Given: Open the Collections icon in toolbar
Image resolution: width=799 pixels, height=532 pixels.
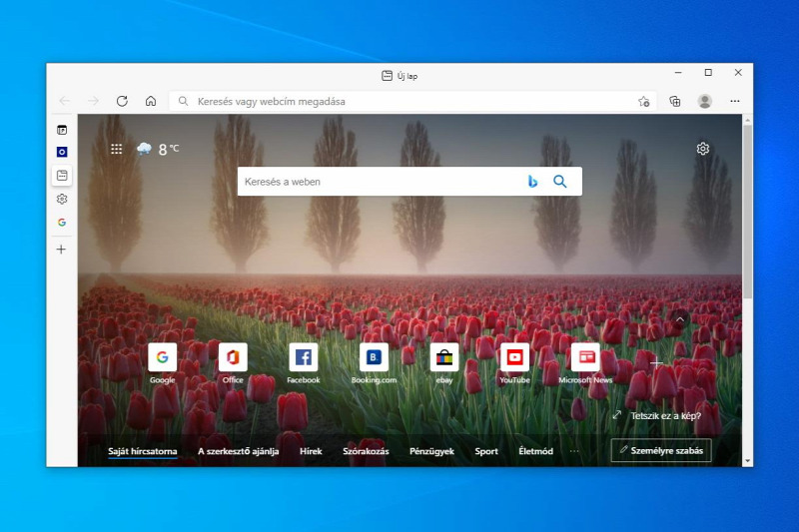Looking at the screenshot, I should (675, 101).
